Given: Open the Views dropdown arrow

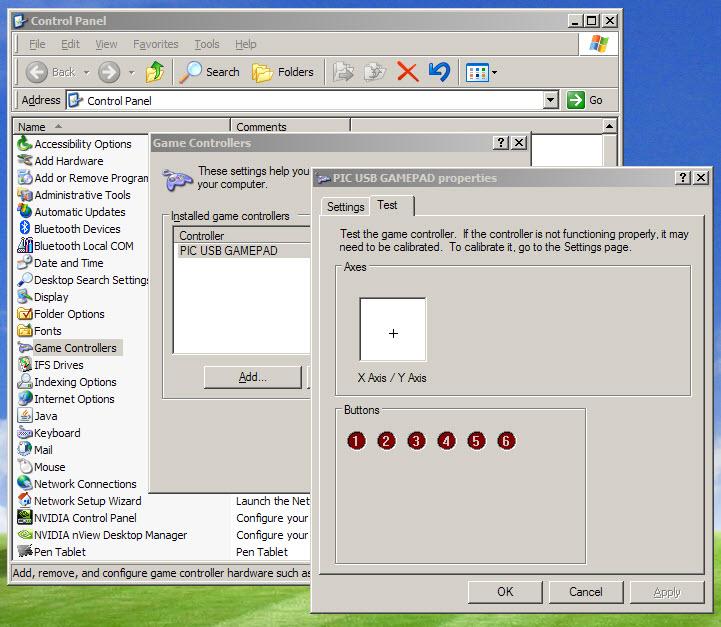Looking at the screenshot, I should 494,73.
